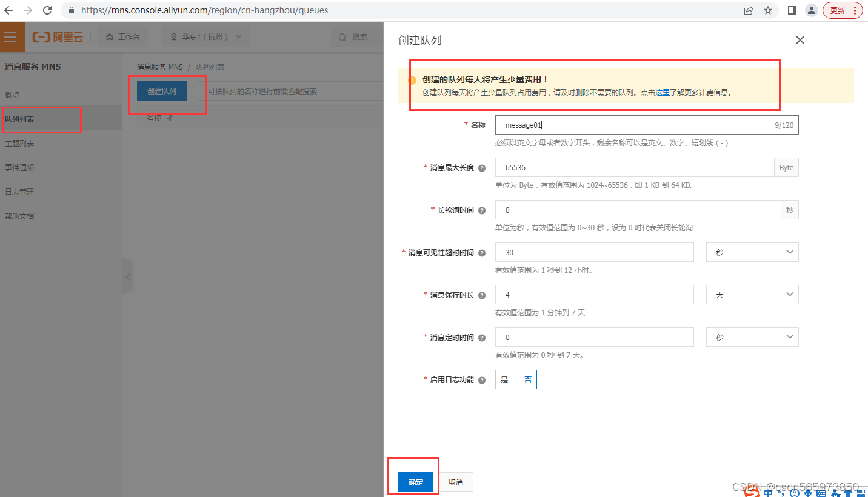
Task: Click the 消息保存时长 field showing 4
Action: pyautogui.click(x=595, y=295)
